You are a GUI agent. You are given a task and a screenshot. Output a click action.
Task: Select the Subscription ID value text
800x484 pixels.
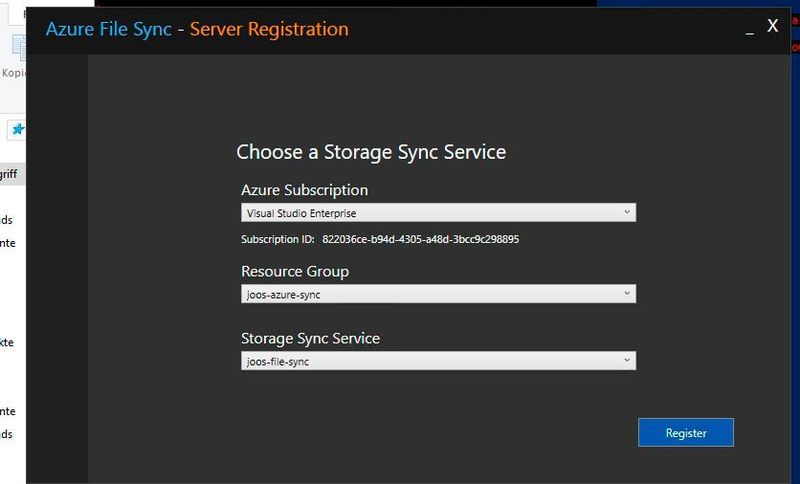[x=420, y=239]
